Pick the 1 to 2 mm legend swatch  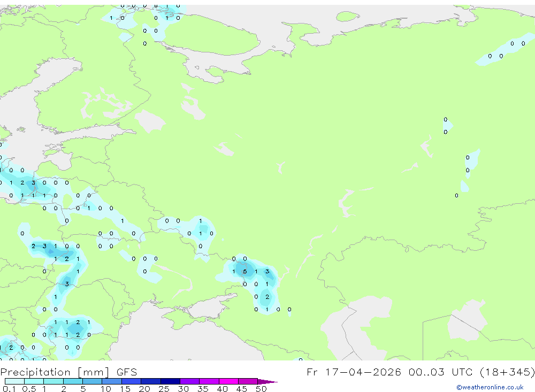pos(53,381)
